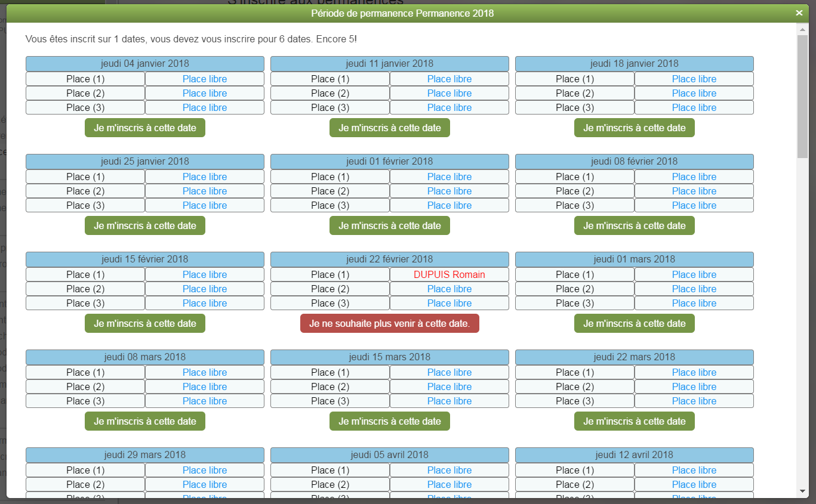
Task: Click the dialog vertical scrollbar thumb
Action: tap(802, 97)
